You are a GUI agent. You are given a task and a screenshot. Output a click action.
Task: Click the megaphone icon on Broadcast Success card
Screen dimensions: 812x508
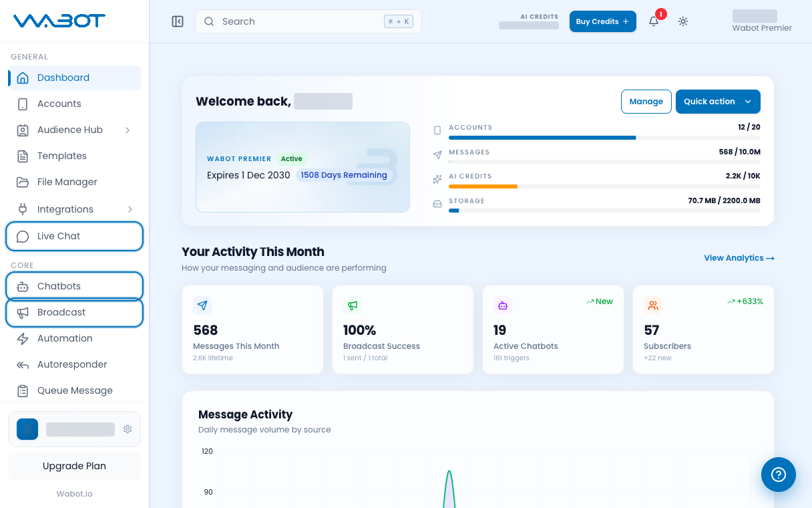point(353,305)
